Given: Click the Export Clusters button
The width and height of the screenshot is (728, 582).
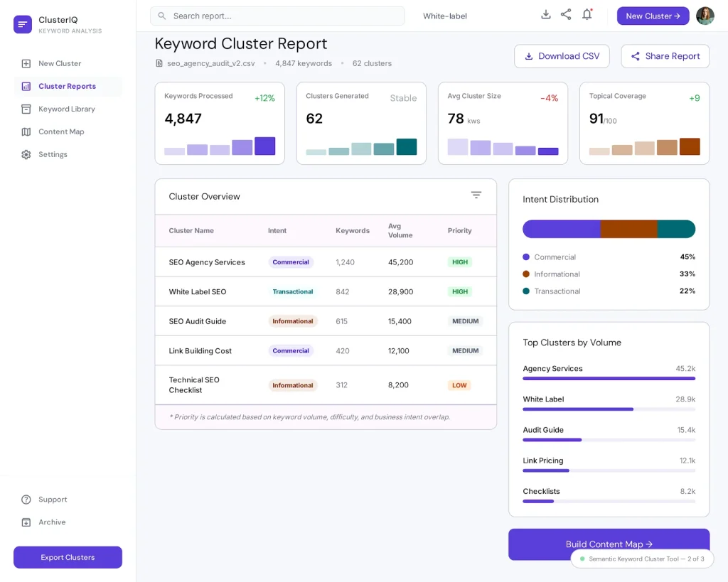Looking at the screenshot, I should (68, 557).
